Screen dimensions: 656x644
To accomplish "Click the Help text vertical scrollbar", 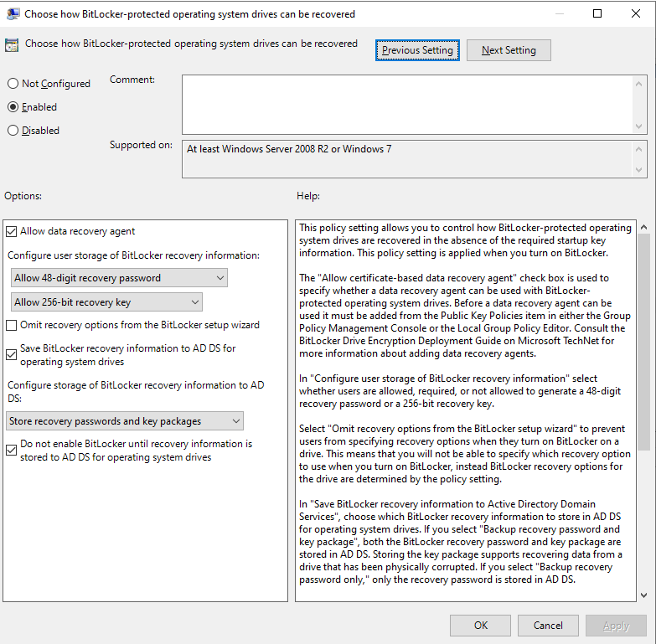I will point(643,335).
